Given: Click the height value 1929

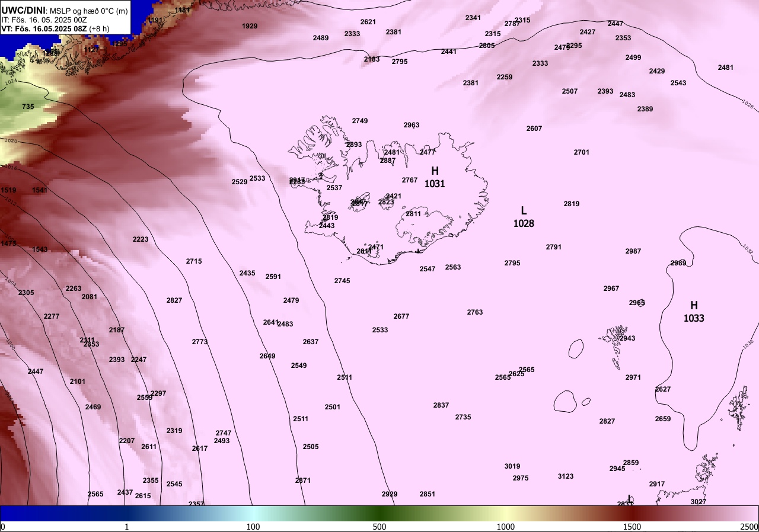Looking at the screenshot, I should [250, 26].
